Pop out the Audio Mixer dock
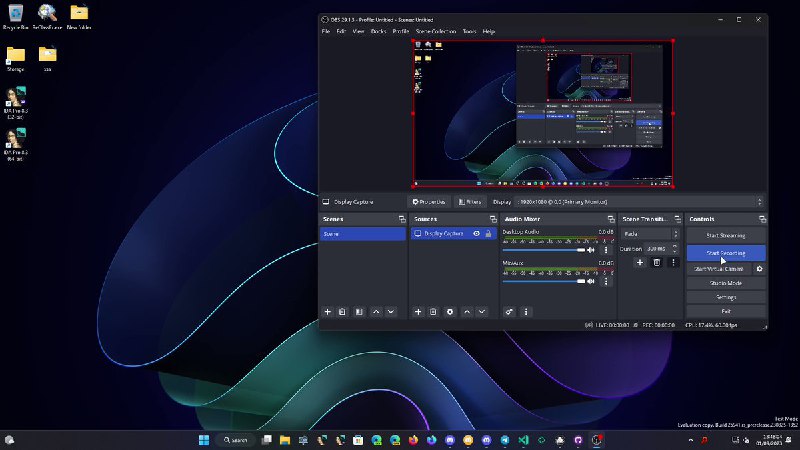 click(x=610, y=219)
